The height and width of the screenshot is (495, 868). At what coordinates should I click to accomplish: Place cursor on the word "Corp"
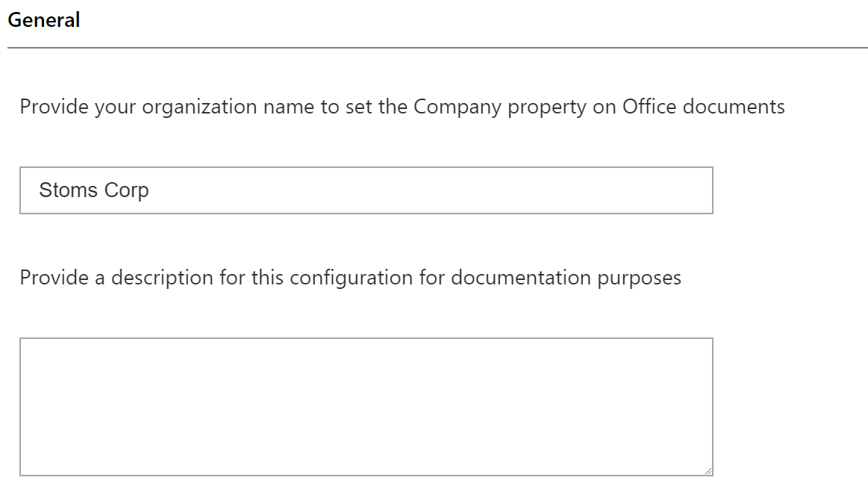pos(127,190)
